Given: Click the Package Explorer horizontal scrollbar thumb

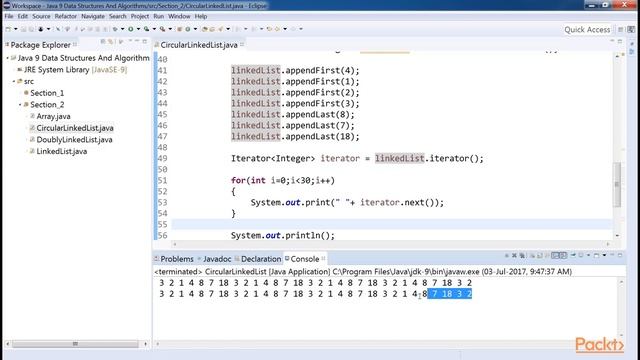Looking at the screenshot, I should click(x=75, y=344).
